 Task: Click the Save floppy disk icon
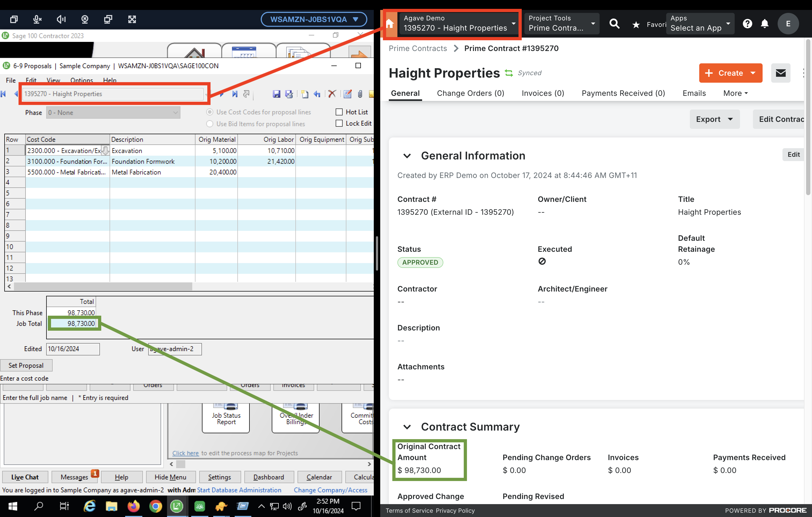pos(277,94)
